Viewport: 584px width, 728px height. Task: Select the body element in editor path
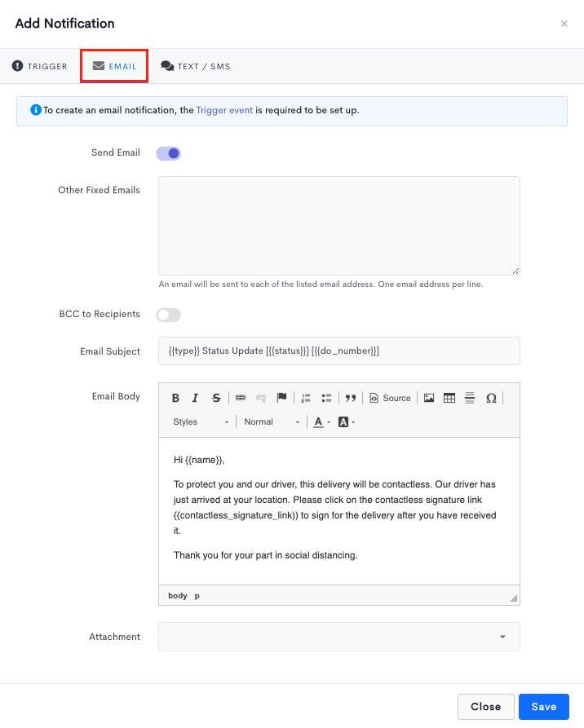pos(178,596)
